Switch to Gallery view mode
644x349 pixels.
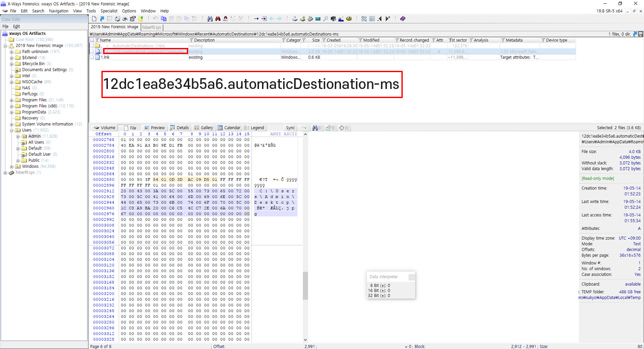[204, 128]
